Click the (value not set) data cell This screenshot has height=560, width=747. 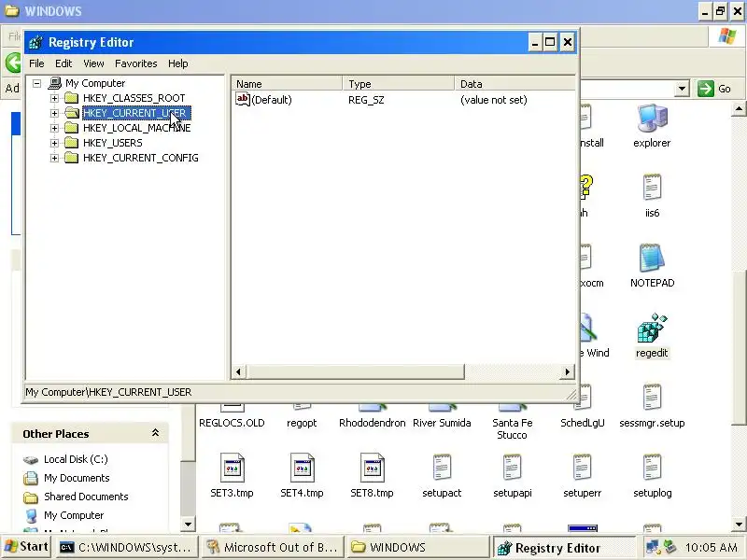pos(494,100)
